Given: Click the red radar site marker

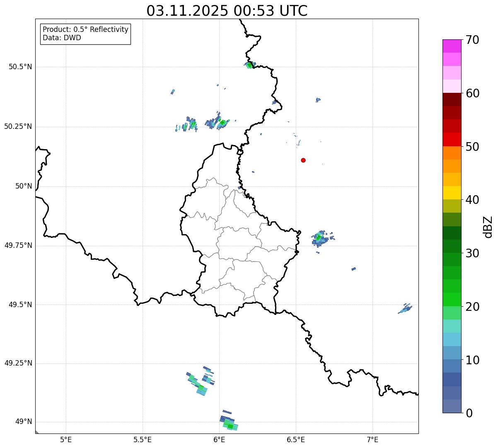Looking at the screenshot, I should (303, 160).
